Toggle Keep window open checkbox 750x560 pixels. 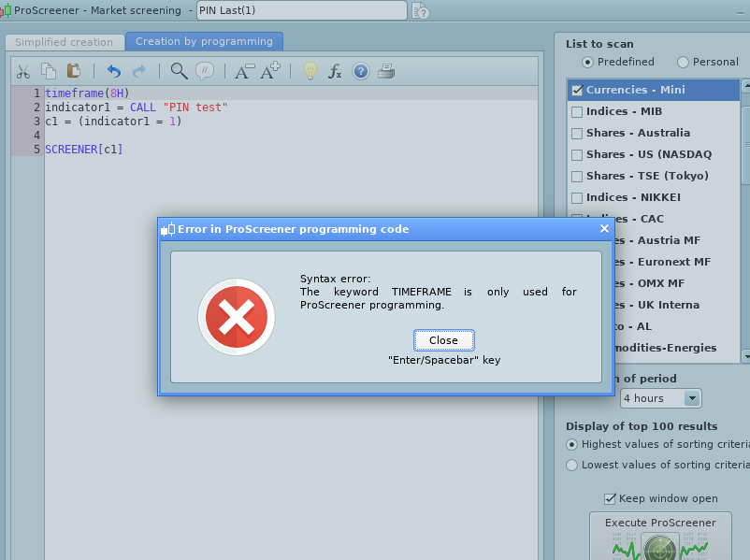[610, 499]
